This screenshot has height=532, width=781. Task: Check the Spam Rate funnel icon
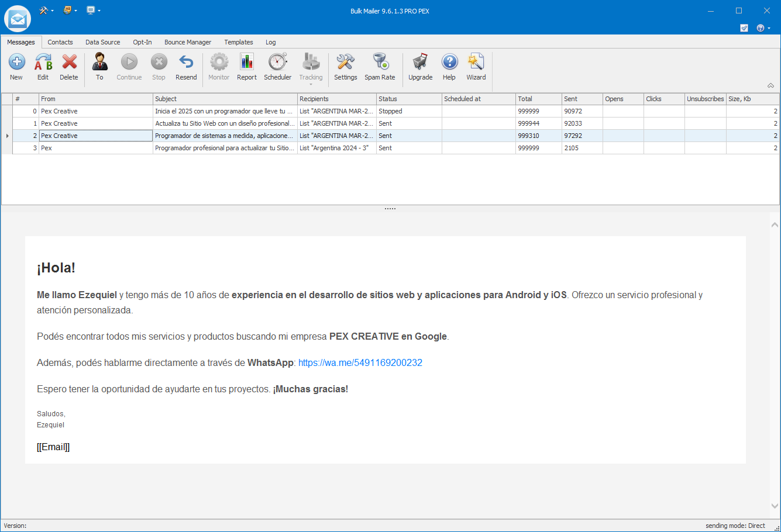coord(380,62)
